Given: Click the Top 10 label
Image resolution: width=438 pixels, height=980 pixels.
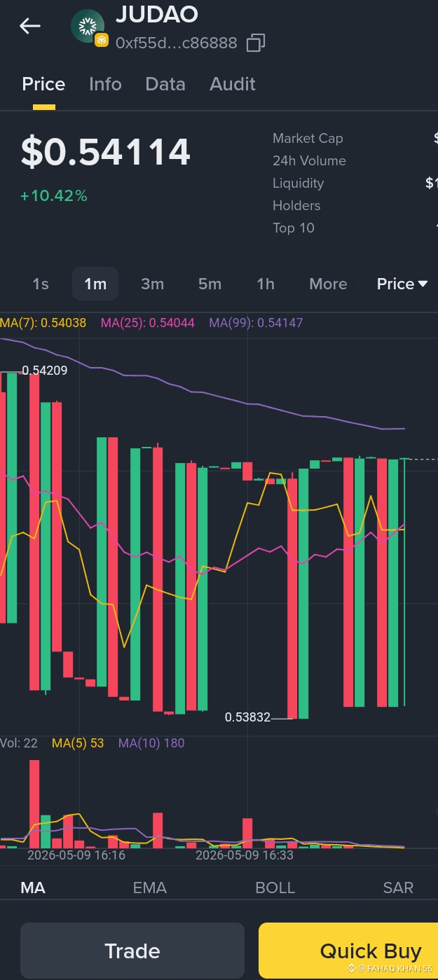Looking at the screenshot, I should 293,228.
